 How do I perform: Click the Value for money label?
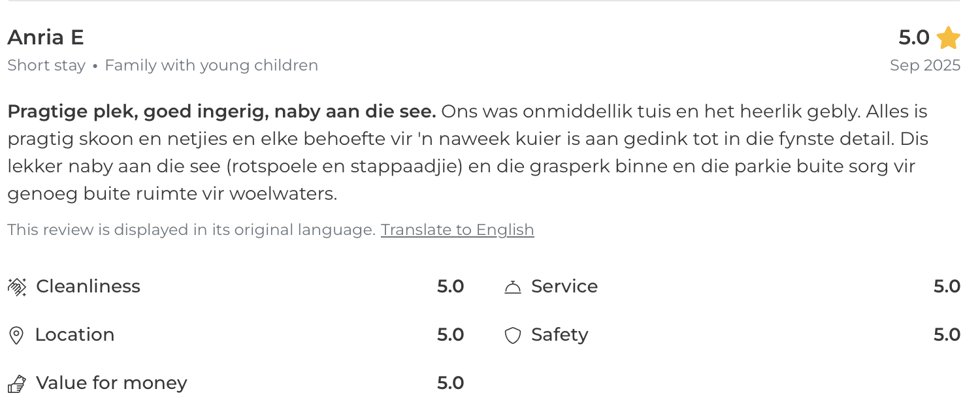[x=112, y=383]
